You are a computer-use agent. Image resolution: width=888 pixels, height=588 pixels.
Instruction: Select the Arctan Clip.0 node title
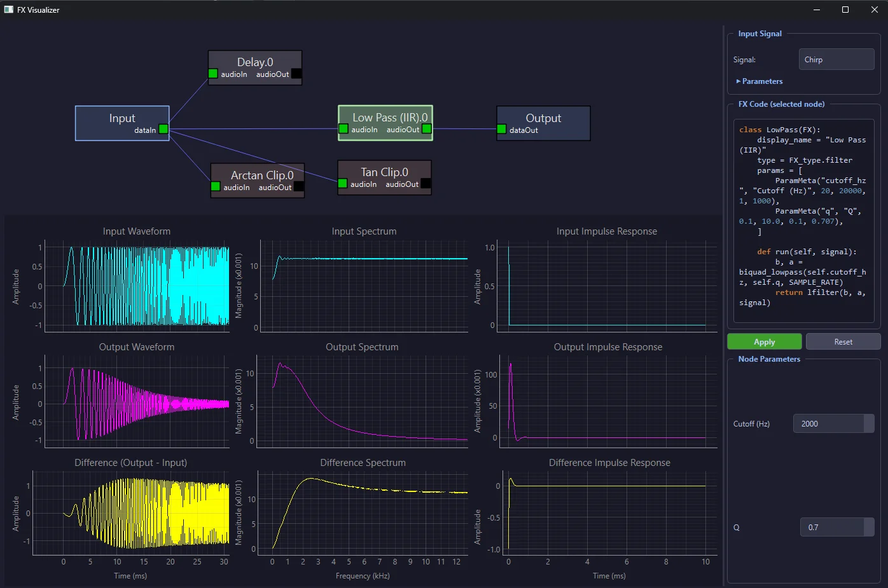262,175
